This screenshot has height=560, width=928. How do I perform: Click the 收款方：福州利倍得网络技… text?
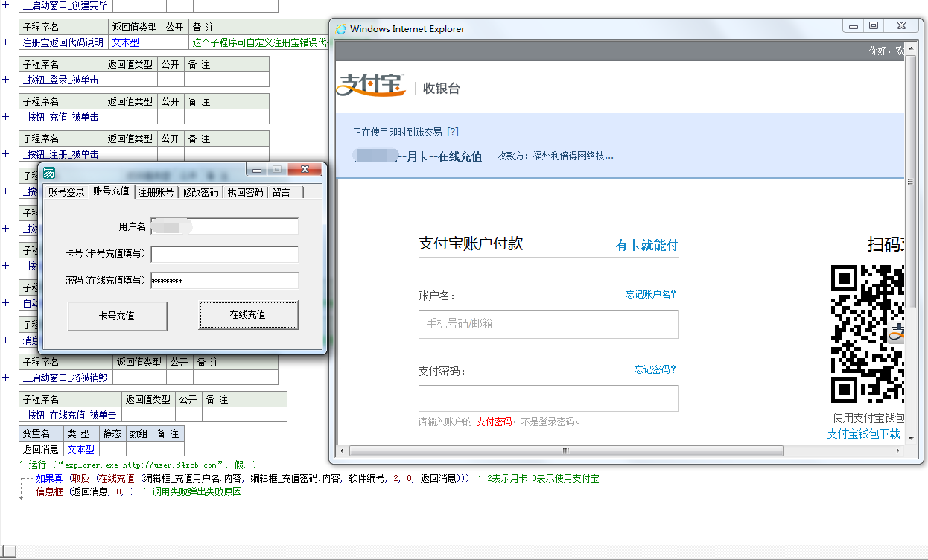pos(556,156)
